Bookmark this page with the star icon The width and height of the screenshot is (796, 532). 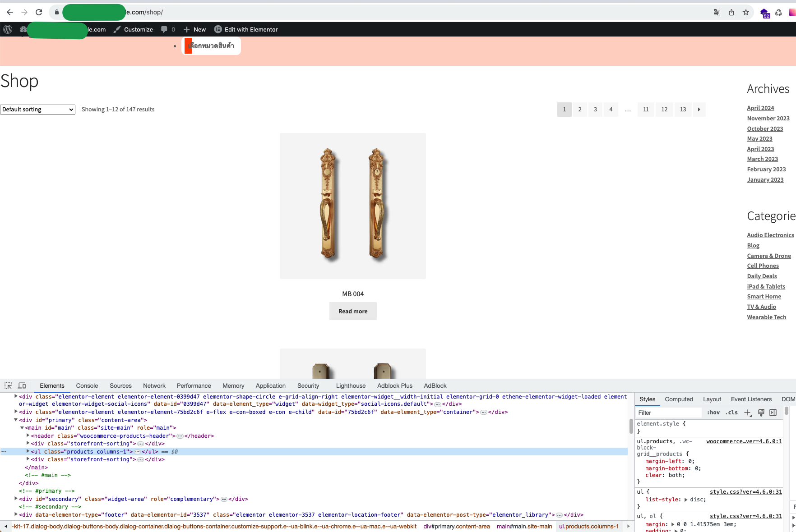[x=746, y=12]
